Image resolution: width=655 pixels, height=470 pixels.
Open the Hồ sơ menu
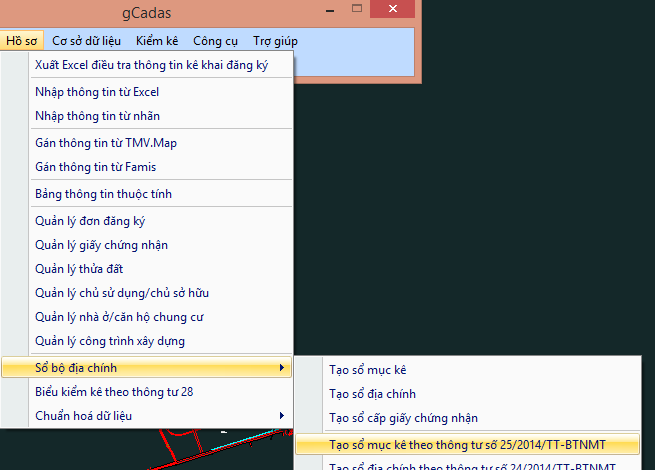tap(21, 41)
